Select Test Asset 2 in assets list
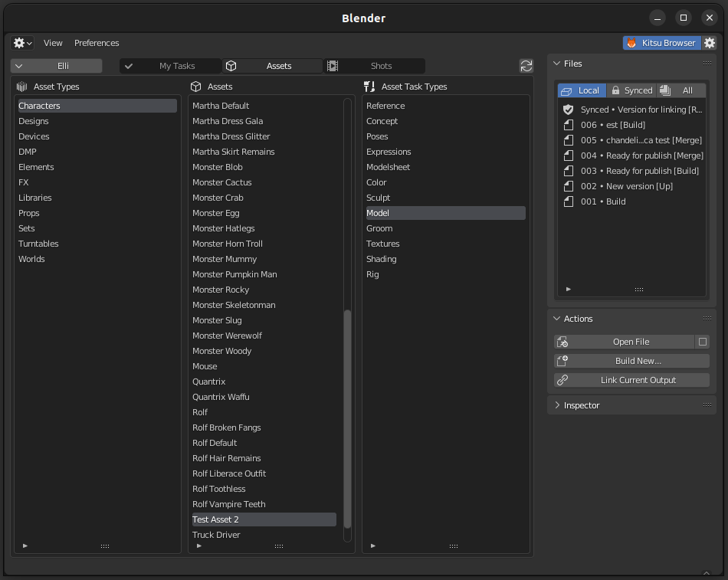This screenshot has height=580, width=728. [x=264, y=519]
